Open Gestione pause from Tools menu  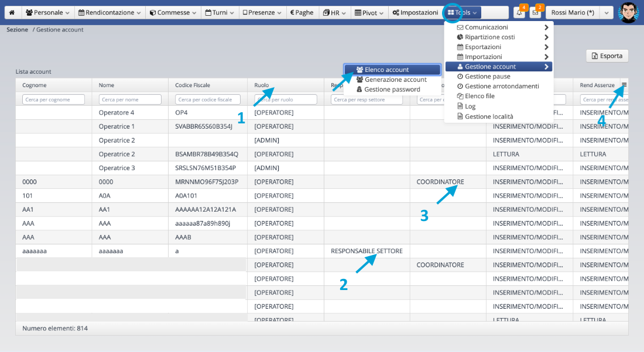[487, 77]
